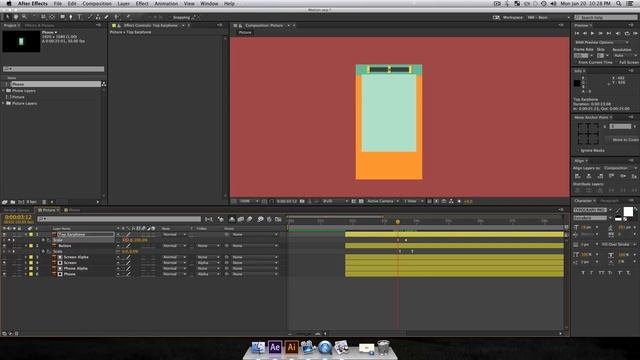Viewport: 640px width, 360px height.
Task: Toggle visibility of the Button layer
Action: point(4,246)
